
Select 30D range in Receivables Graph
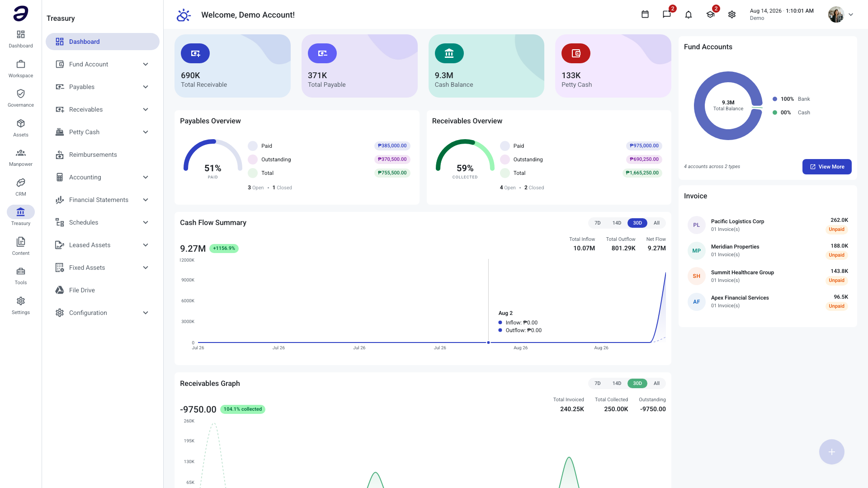(637, 383)
